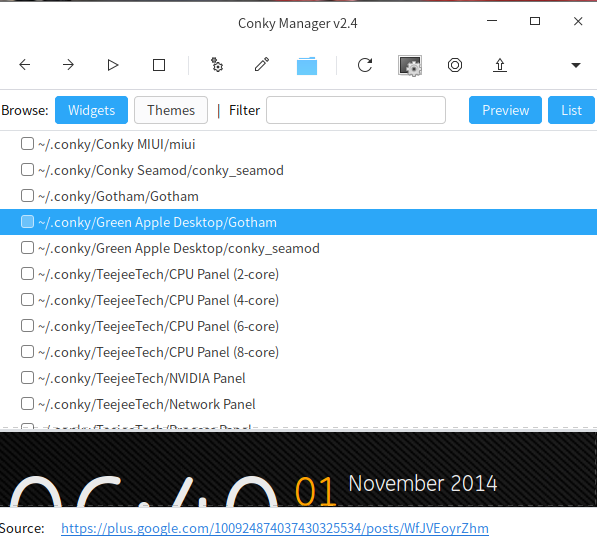597x540 pixels.
Task: Select Green Apple Desktop/conky_seamod row text
Action: (x=179, y=249)
